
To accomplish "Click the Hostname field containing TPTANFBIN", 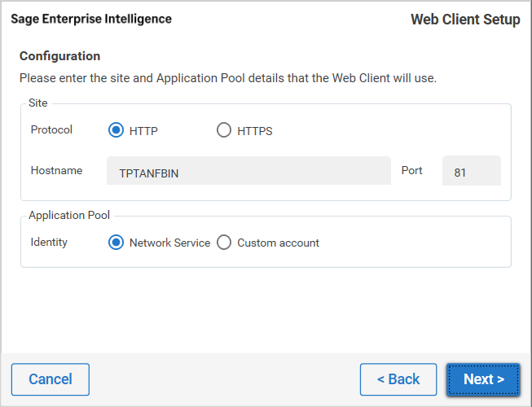I will click(248, 172).
